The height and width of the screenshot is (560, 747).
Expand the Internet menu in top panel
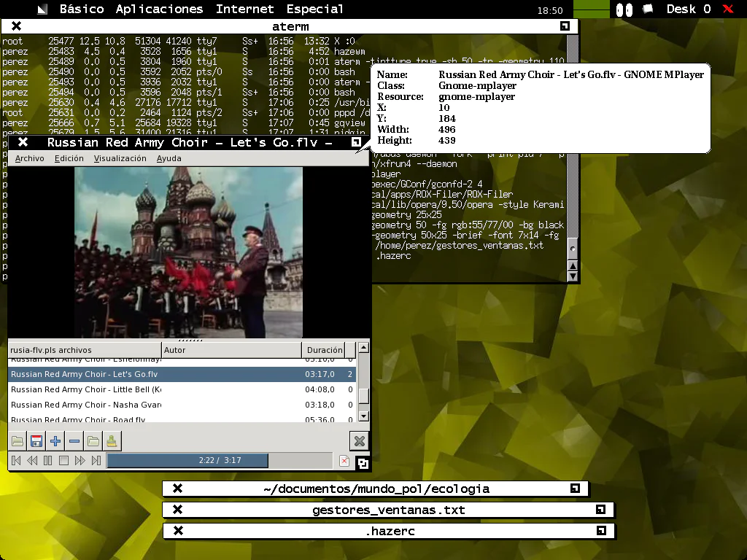click(244, 9)
